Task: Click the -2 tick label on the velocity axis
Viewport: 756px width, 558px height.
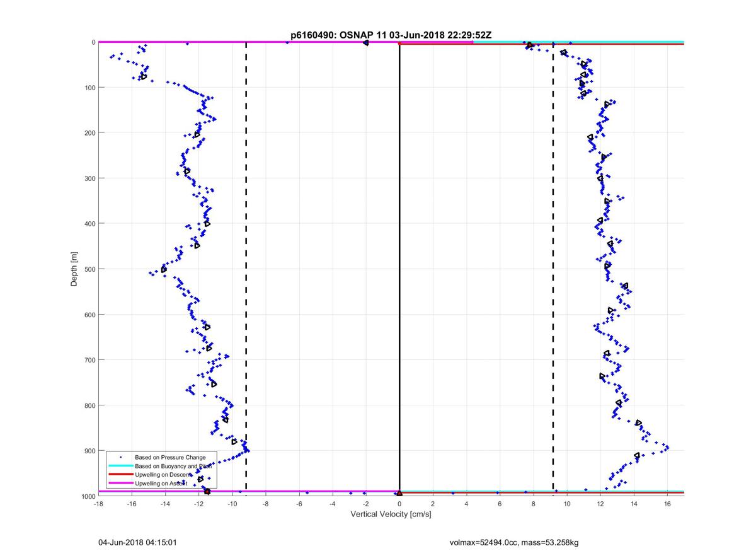Action: tap(365, 504)
